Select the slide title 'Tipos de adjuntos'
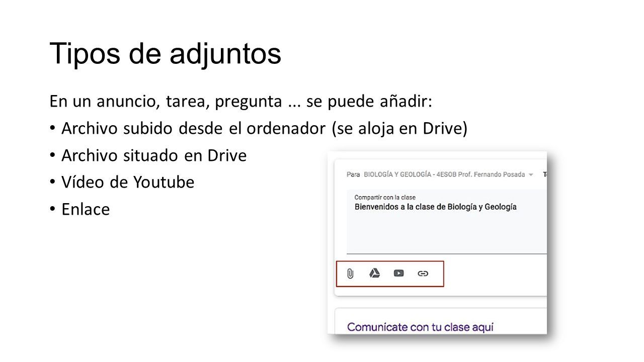This screenshot has width=644, height=362. click(165, 54)
